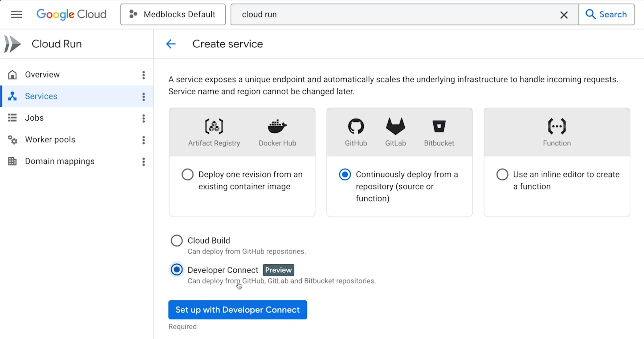Screen dimensions: 644x339
Task: Open the Medblocks Default project picker
Action: pyautogui.click(x=173, y=14)
